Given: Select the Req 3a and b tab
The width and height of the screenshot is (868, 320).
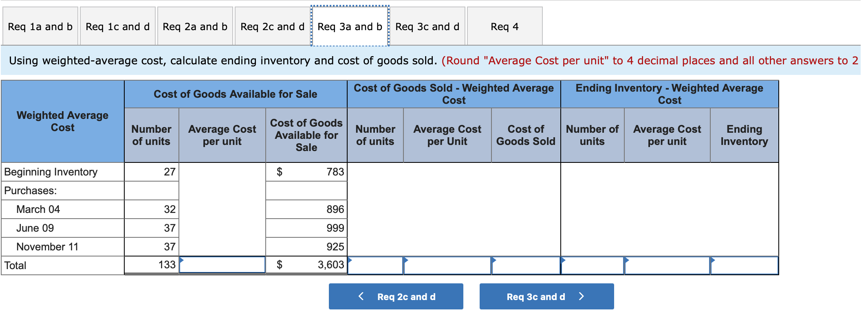Looking at the screenshot, I should (x=350, y=26).
